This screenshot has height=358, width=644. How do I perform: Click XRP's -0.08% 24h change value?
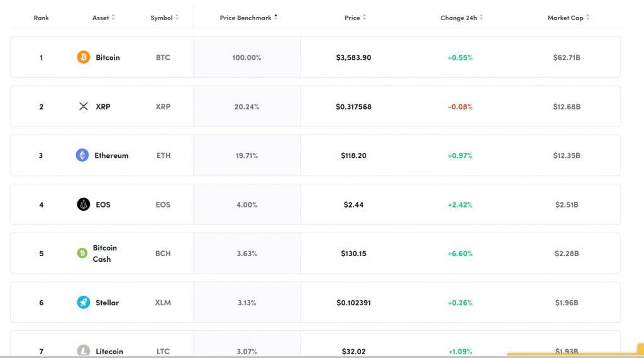[460, 107]
